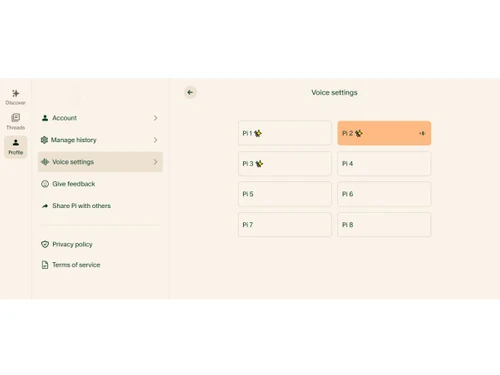Click the Terms of service document icon
This screenshot has height=375, width=500.
pos(45,265)
